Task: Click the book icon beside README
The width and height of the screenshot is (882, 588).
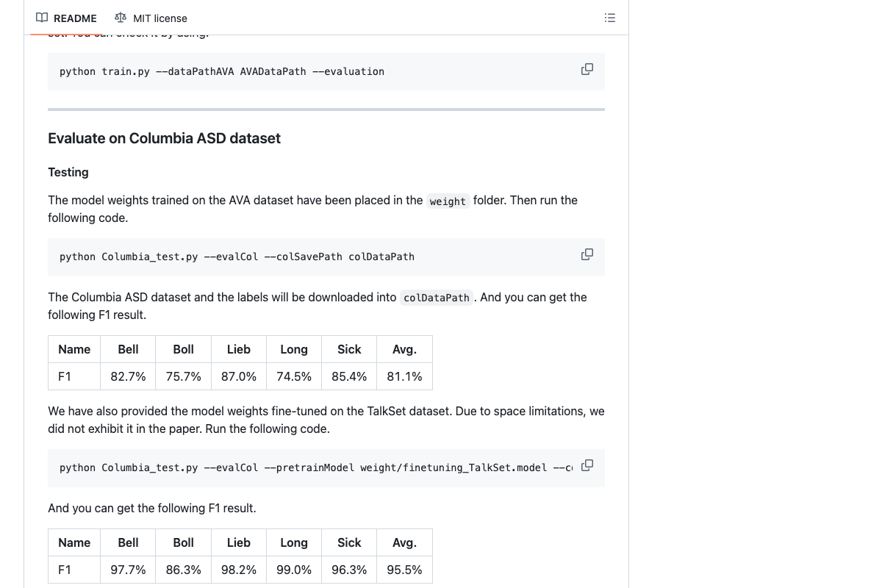Action: click(x=42, y=18)
